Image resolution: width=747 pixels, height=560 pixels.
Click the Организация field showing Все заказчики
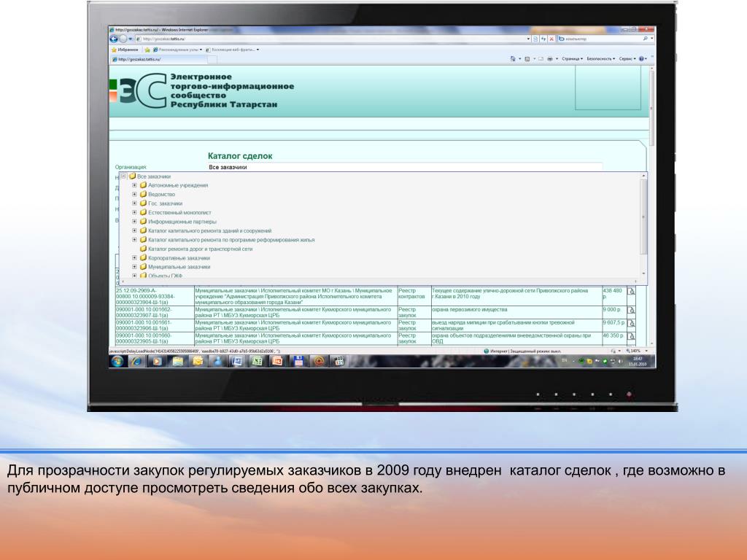point(405,167)
